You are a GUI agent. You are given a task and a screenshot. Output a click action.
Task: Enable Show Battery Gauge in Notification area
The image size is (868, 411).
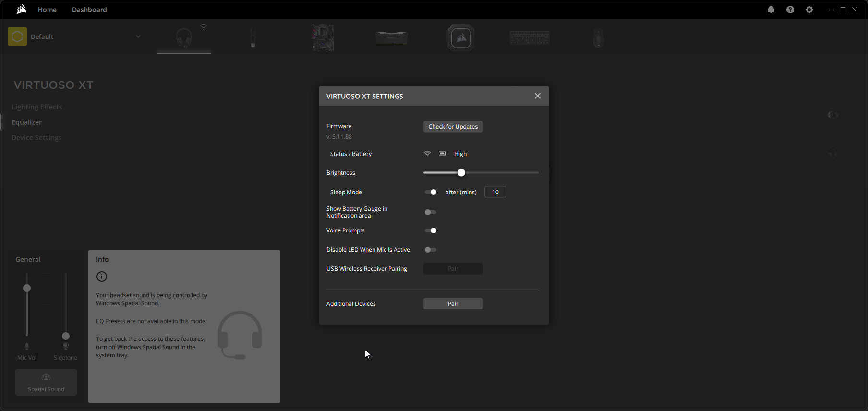click(431, 212)
